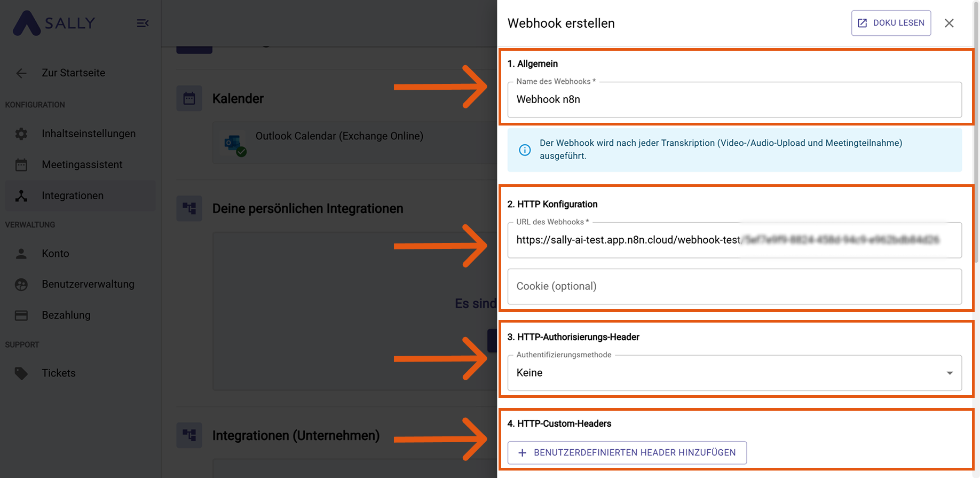Click the Benutzerverwaltung icon

(21, 285)
